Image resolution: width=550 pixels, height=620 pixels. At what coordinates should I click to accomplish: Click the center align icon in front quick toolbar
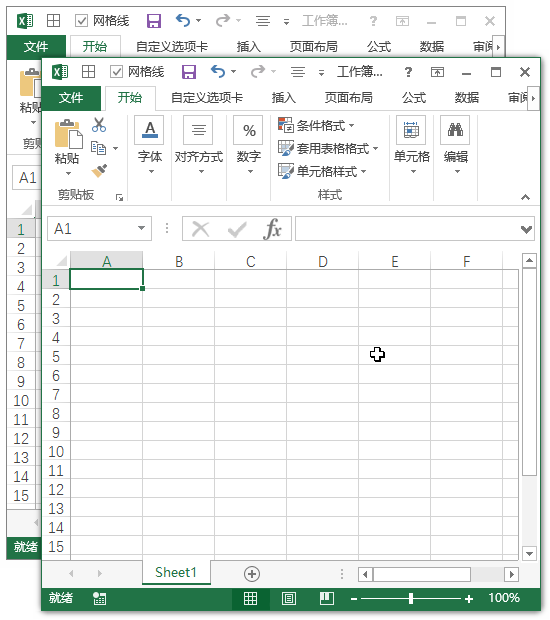click(x=298, y=72)
